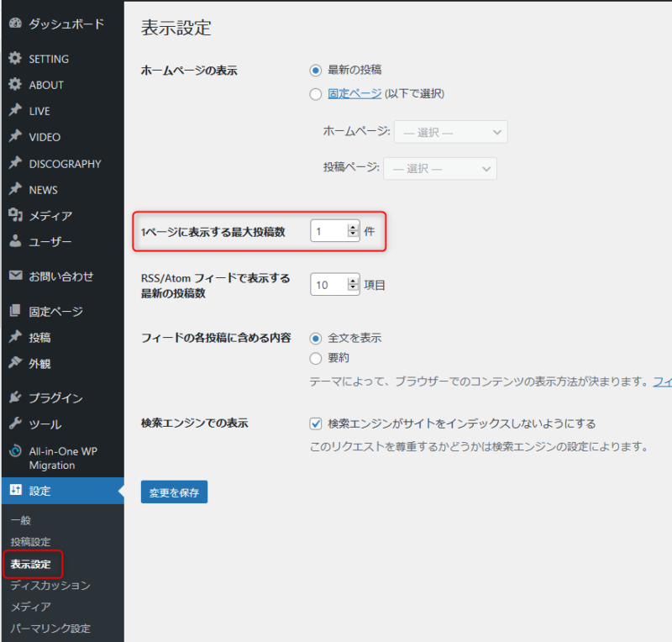This screenshot has height=642, width=672.
Task: Open the ディスカッション settings submenu
Action: point(50,585)
